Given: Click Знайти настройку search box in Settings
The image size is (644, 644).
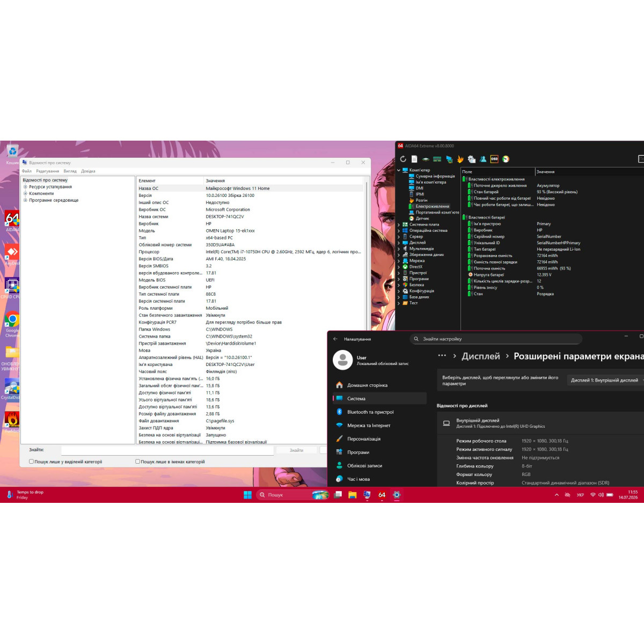Looking at the screenshot, I should tap(496, 339).
